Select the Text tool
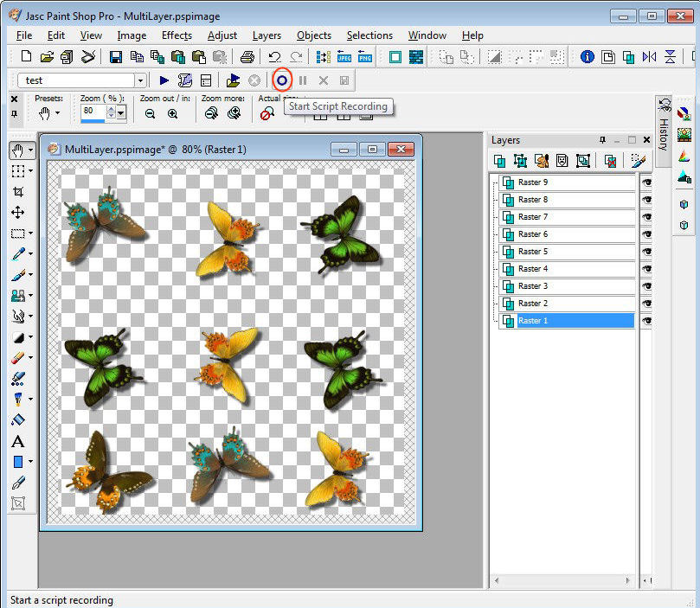Image resolution: width=700 pixels, height=608 pixels. (17, 441)
